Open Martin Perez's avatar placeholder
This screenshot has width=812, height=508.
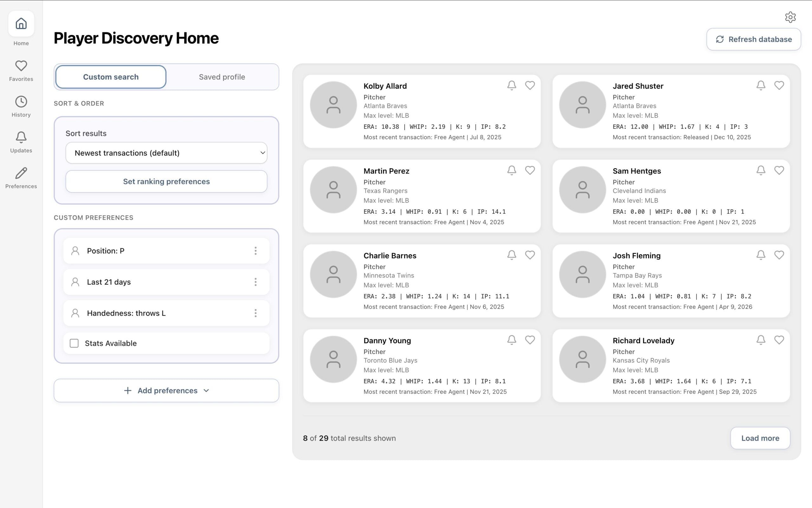[333, 190]
